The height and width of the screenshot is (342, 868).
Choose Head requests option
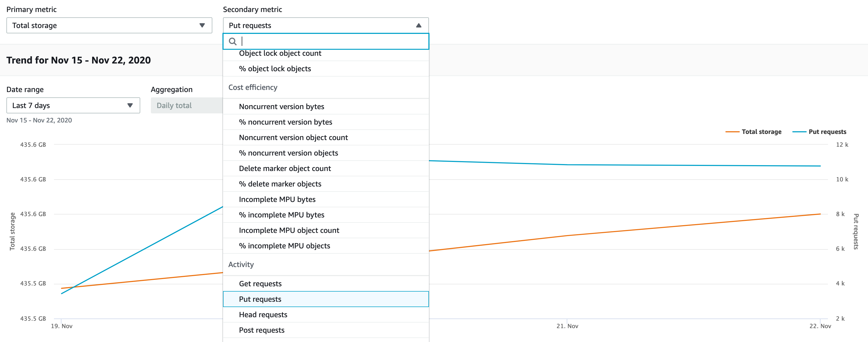tap(263, 315)
